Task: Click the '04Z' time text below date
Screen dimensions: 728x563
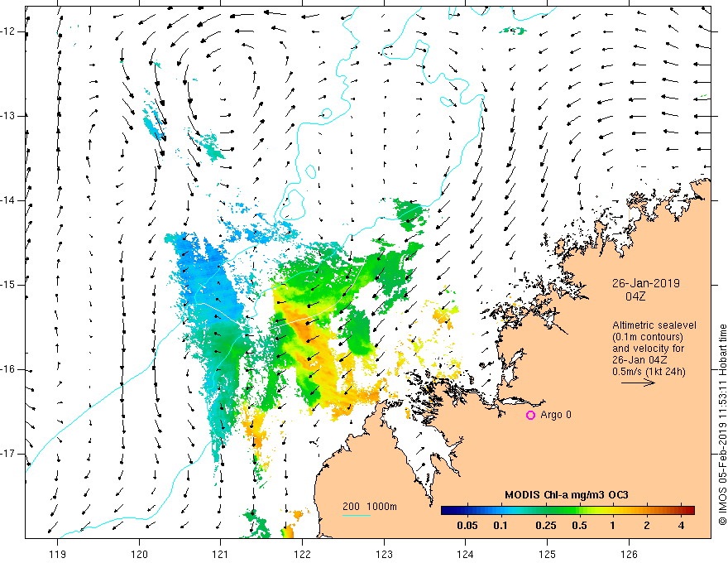Action: [635, 296]
